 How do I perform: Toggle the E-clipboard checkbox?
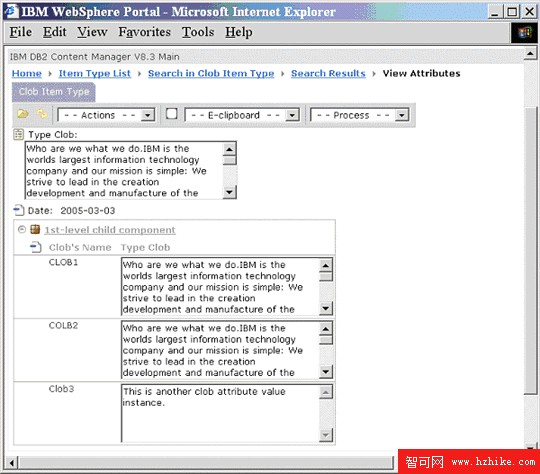pyautogui.click(x=172, y=114)
